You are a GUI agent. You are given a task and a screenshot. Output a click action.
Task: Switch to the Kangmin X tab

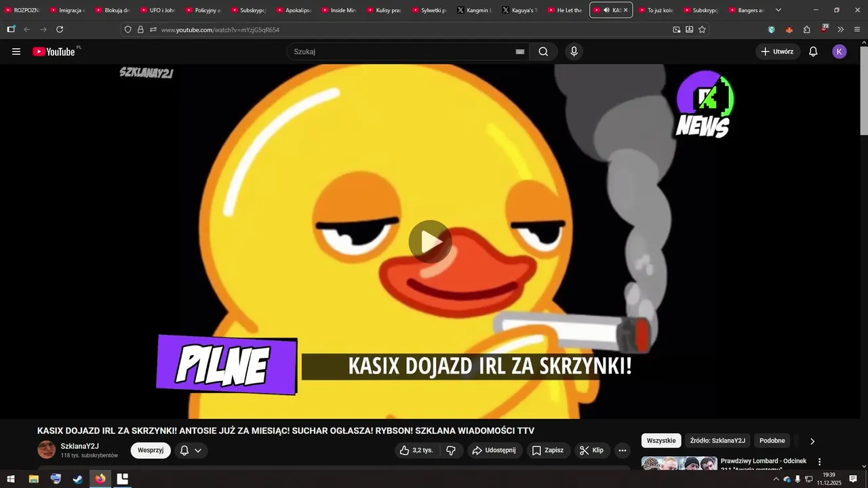click(x=475, y=10)
